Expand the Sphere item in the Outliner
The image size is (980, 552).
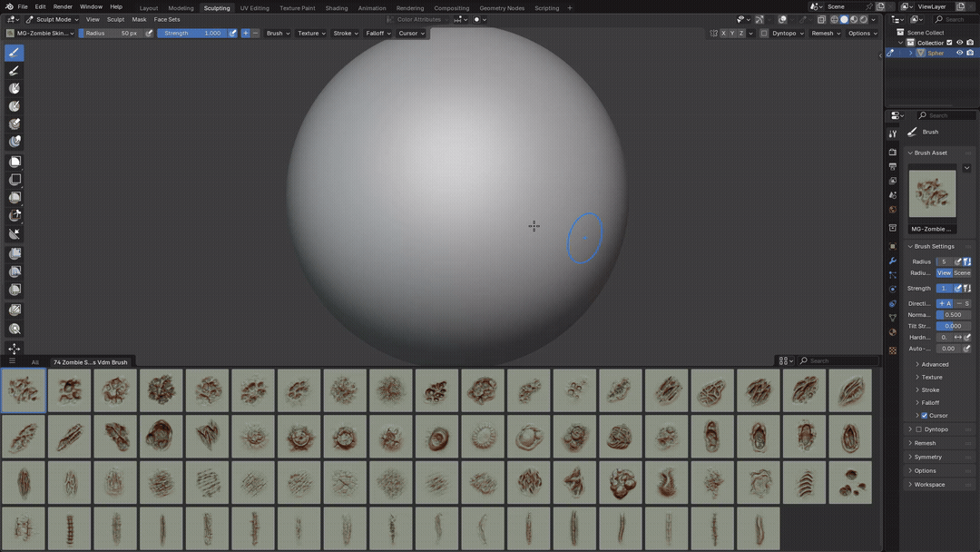(x=911, y=54)
